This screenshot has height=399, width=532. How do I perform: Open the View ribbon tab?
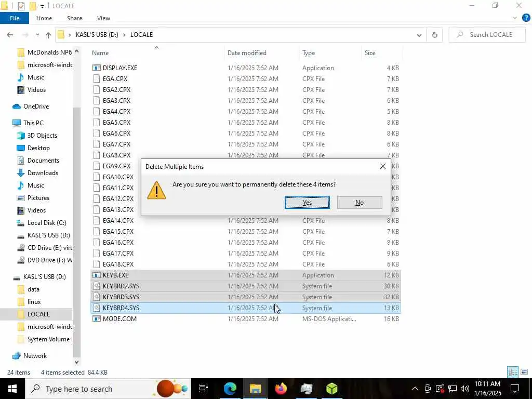tap(103, 18)
